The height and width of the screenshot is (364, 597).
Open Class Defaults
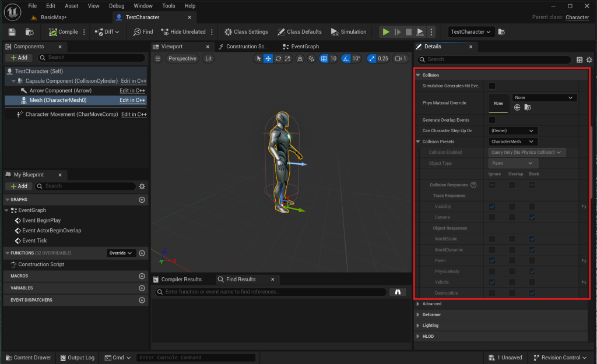[x=299, y=32]
